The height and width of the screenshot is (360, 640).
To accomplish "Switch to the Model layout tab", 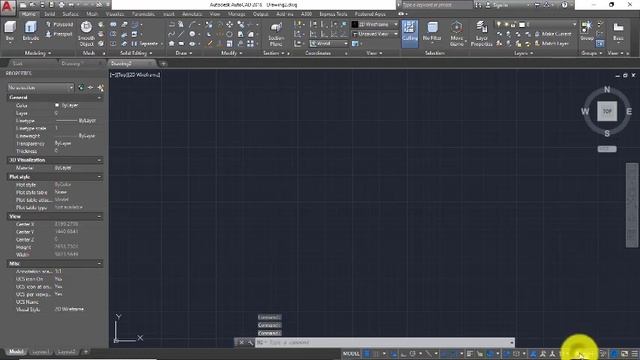I will (x=16, y=352).
